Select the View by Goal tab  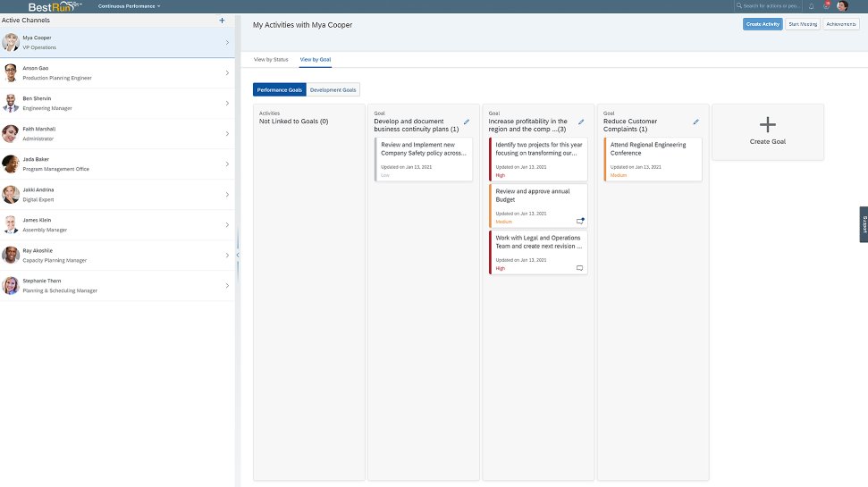point(315,60)
